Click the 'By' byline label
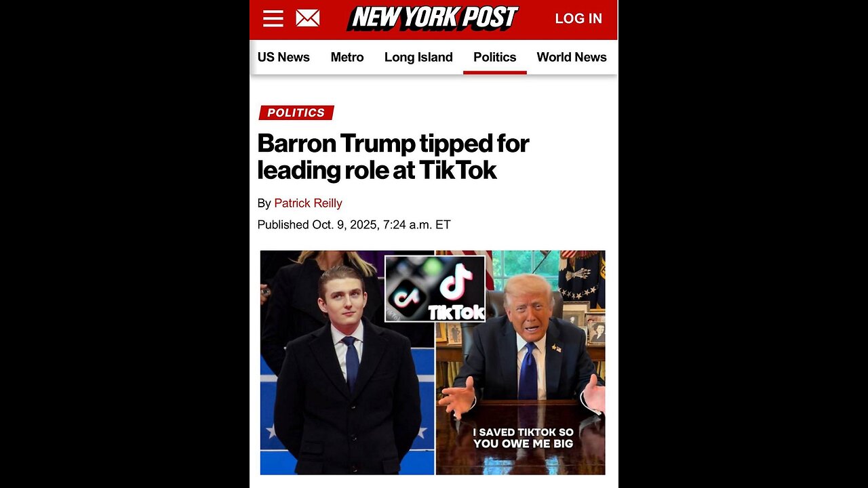The height and width of the screenshot is (488, 868). (x=264, y=203)
